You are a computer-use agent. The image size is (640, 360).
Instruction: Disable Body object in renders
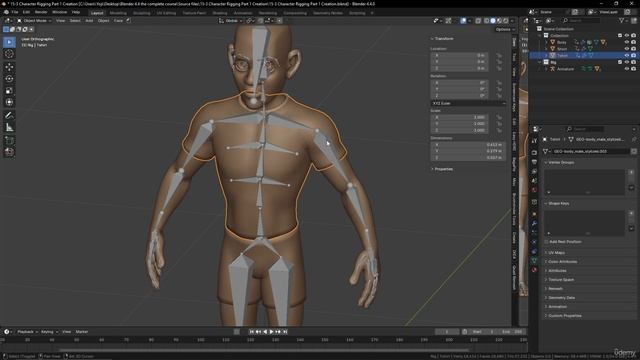[x=633, y=42]
